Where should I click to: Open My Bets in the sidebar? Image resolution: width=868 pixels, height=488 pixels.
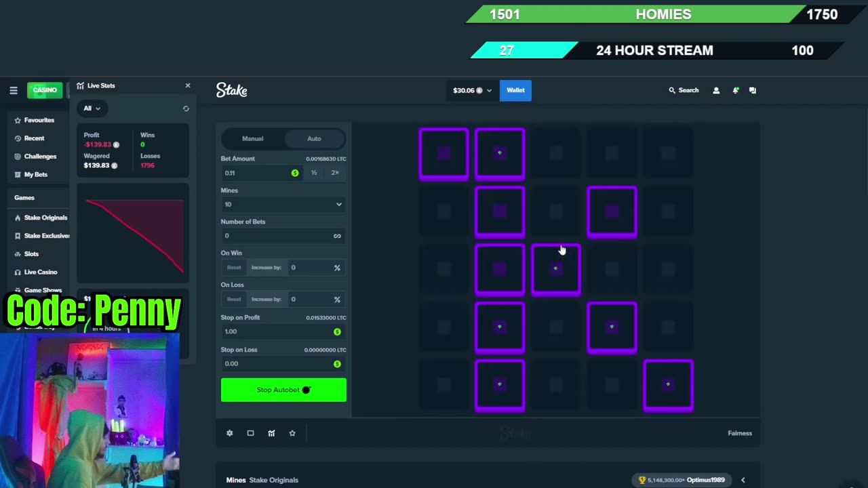[x=35, y=175]
